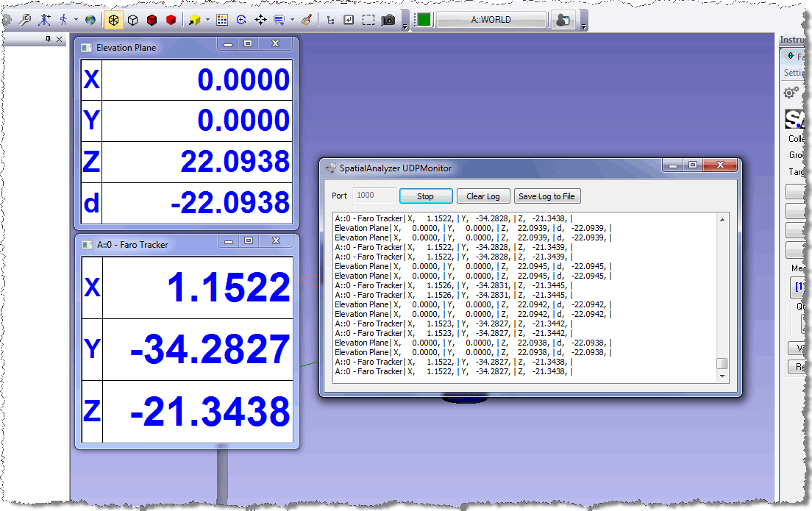Image resolution: width=812 pixels, height=511 pixels.
Task: Click the yellow cube with arrow icon
Action: [194, 20]
